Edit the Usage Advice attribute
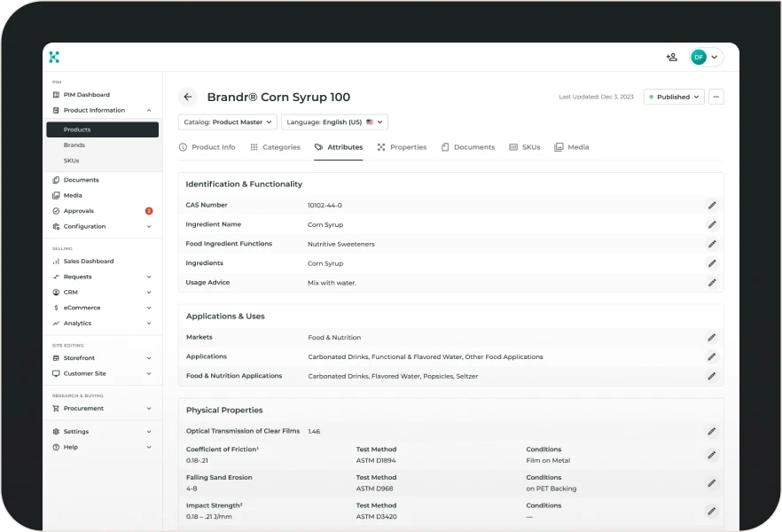The image size is (782, 532). [x=712, y=283]
